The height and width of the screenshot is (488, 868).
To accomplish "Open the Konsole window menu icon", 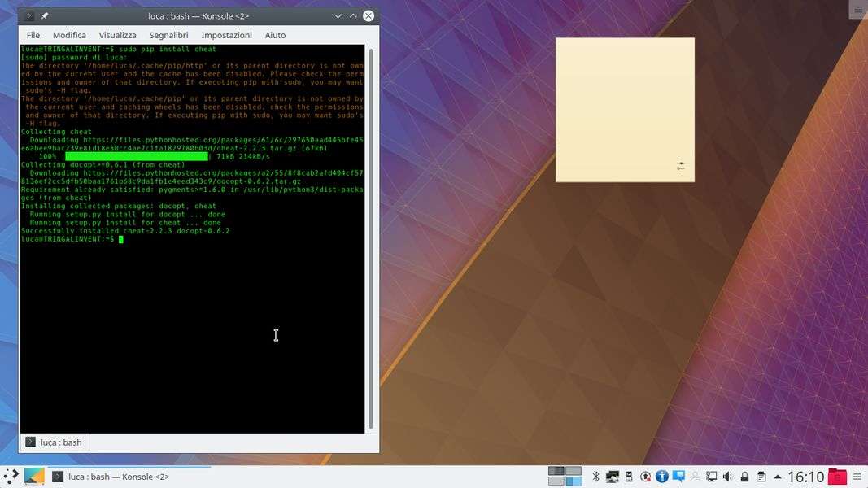I will coord(29,15).
